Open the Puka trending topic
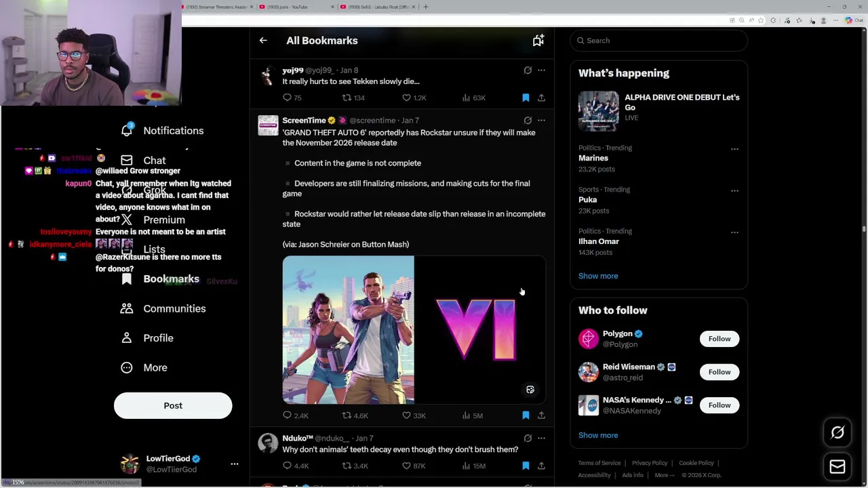 587,200
